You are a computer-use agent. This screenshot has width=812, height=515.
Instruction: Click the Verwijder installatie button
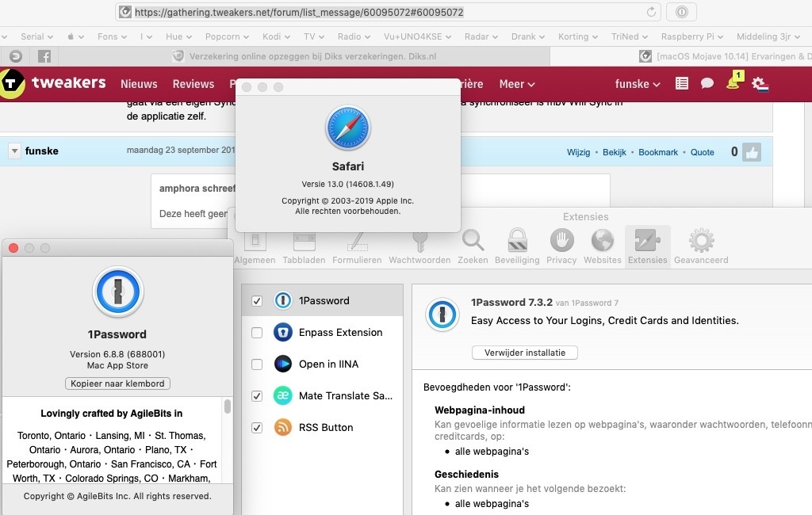(525, 353)
